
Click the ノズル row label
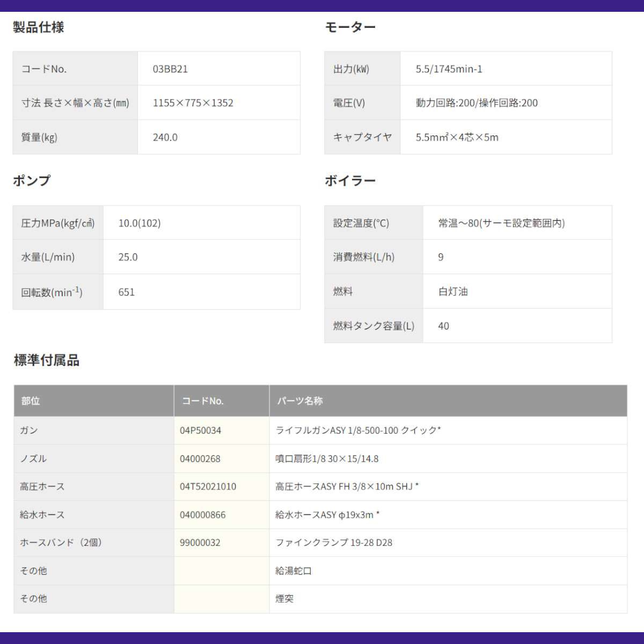[x=33, y=459]
